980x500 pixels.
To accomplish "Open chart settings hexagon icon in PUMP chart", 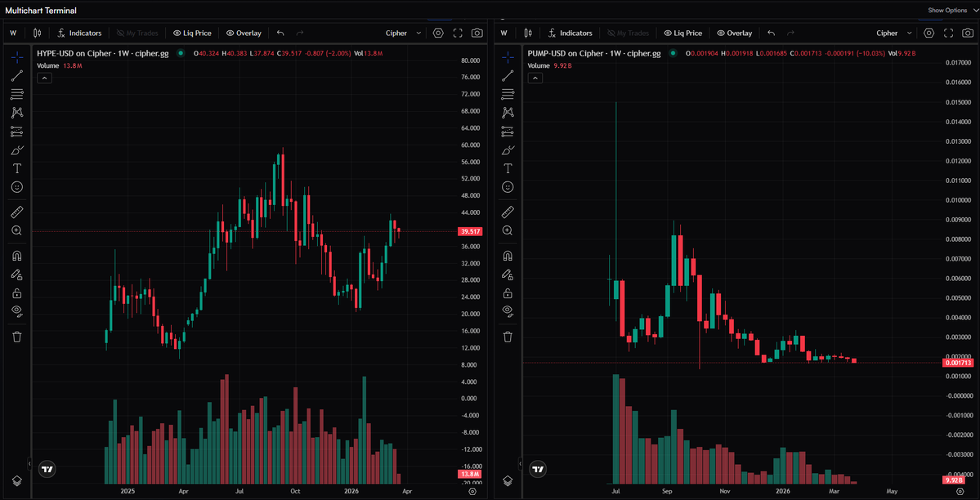I will (x=929, y=33).
